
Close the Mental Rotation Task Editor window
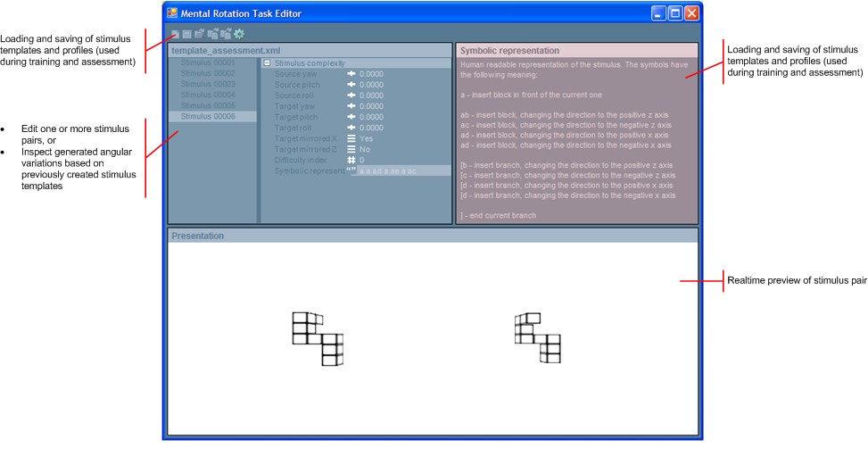692,13
